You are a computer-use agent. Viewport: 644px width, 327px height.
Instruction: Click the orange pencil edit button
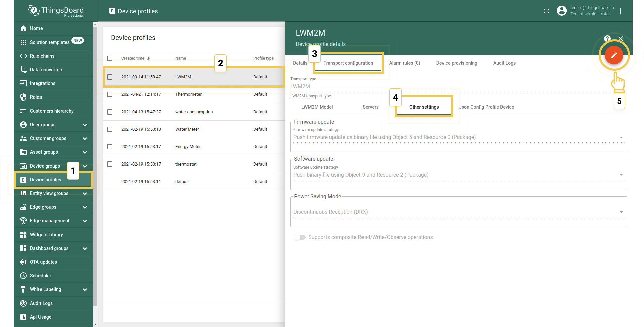613,55
